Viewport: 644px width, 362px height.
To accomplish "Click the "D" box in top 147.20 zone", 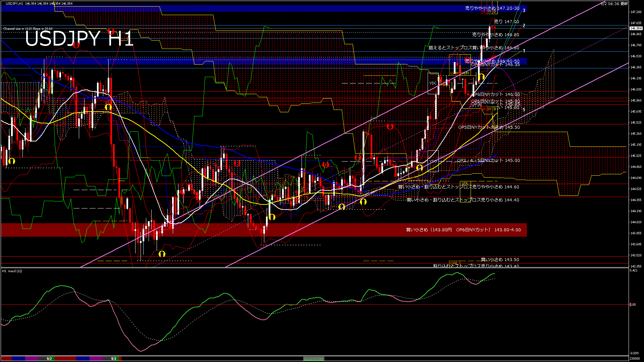I will point(495,11).
